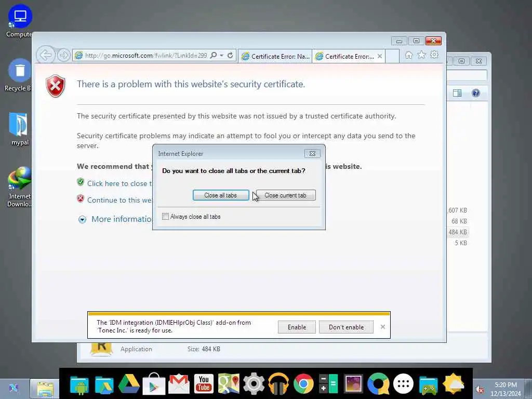Click the red shield error icon

point(56,86)
